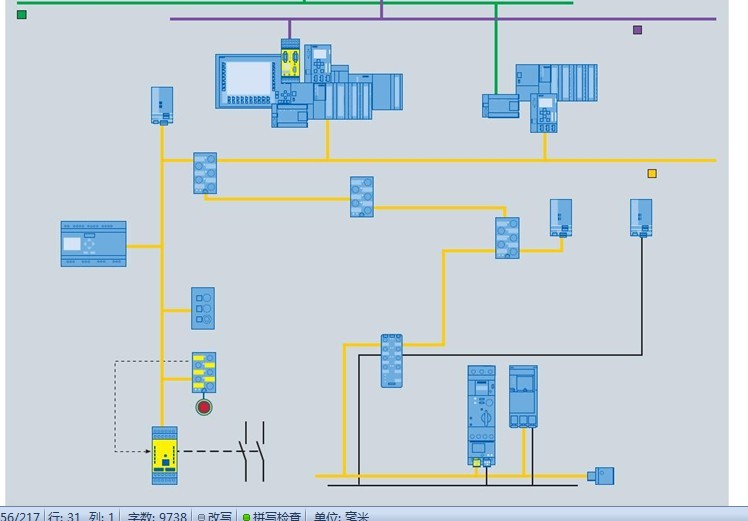
Task: Open 拼写检查 spell check from status bar
Action: (x=271, y=515)
